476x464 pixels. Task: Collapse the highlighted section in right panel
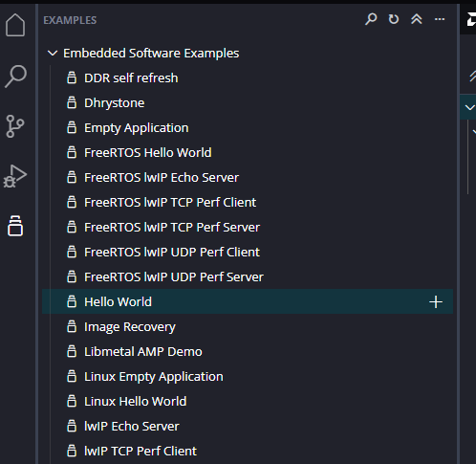coord(469,107)
